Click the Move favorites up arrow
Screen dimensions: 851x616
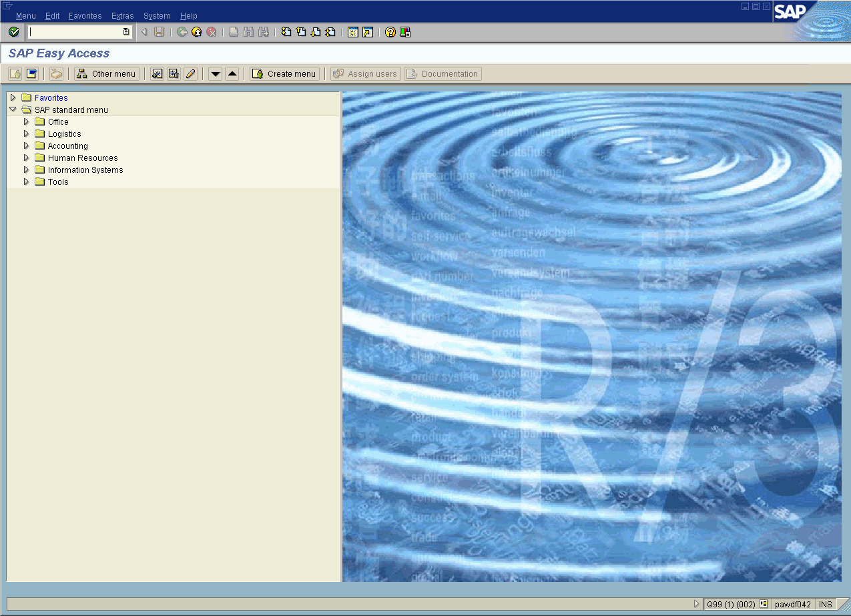[232, 74]
